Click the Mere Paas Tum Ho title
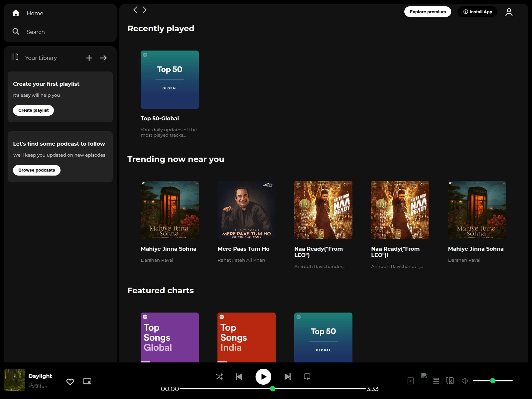 pyautogui.click(x=243, y=249)
